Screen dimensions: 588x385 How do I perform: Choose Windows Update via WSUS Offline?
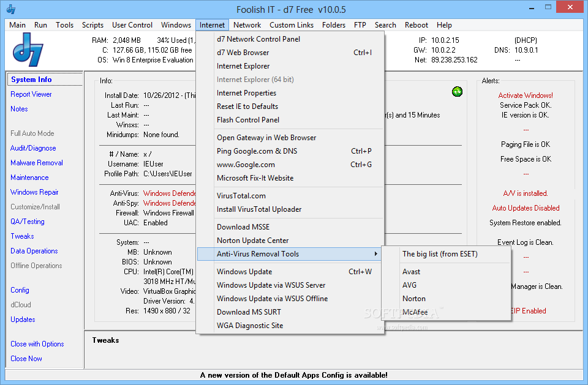click(290, 299)
